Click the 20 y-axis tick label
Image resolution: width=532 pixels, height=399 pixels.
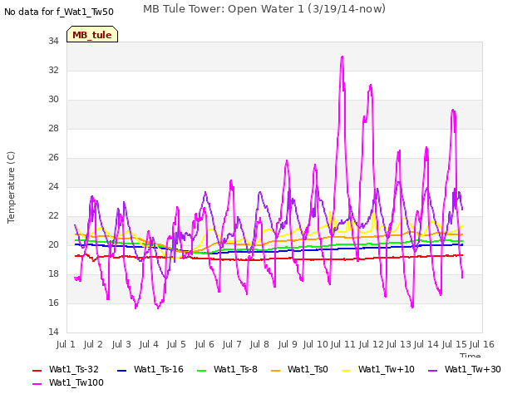[53, 244]
